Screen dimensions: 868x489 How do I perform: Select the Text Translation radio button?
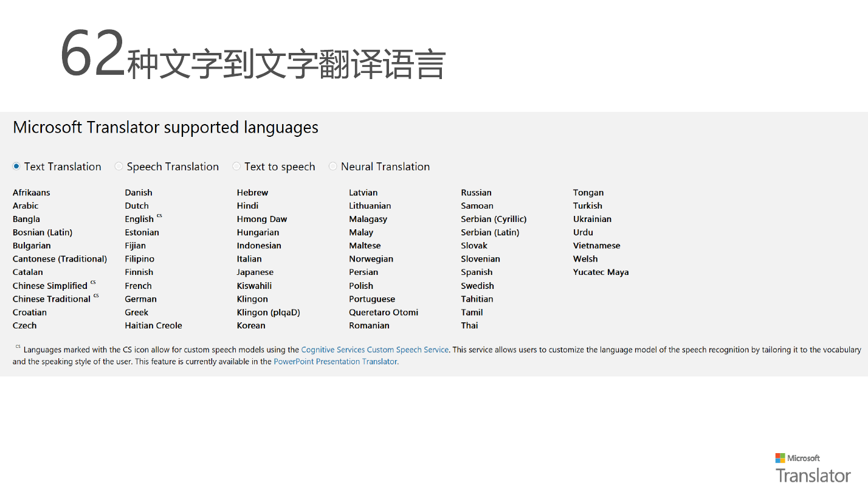[16, 166]
